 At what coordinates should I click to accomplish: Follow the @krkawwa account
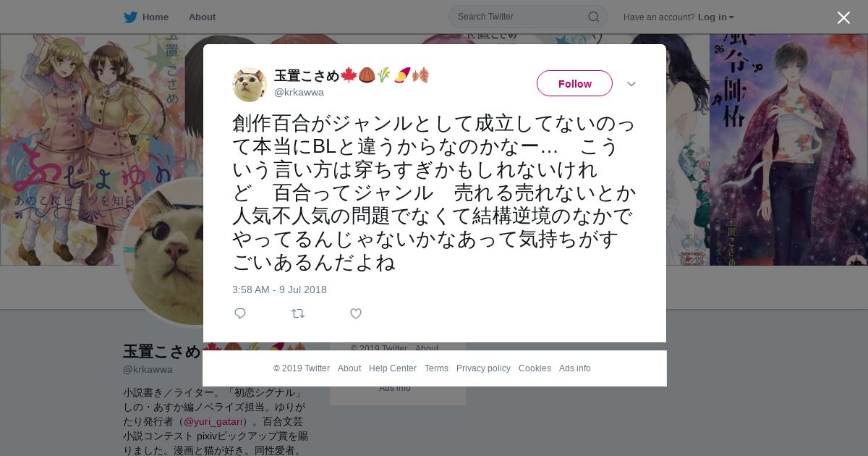(574, 83)
